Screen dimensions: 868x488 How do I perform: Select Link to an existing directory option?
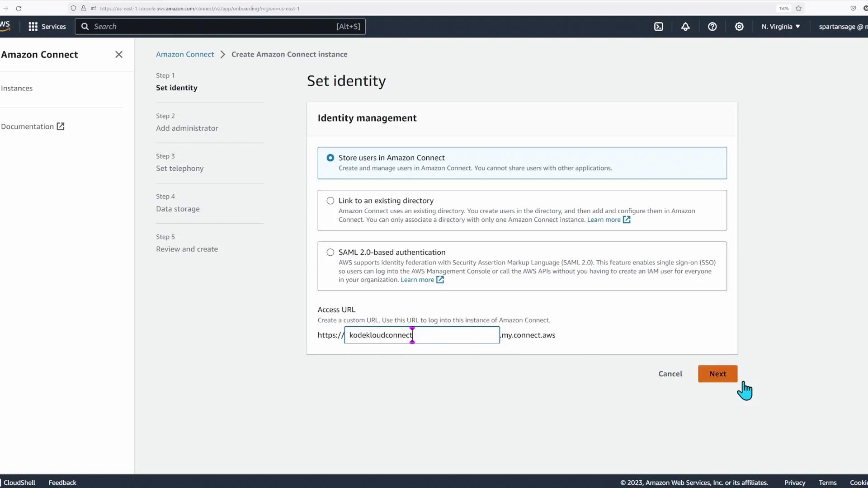click(330, 201)
